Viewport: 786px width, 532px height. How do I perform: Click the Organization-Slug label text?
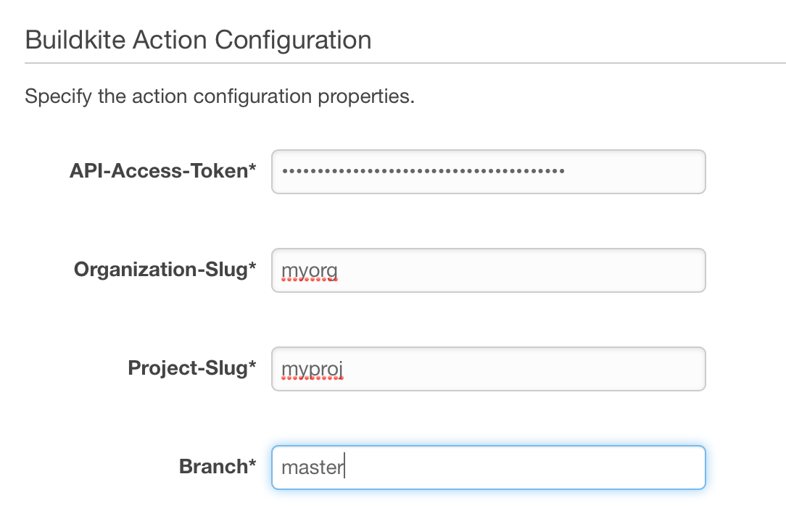point(160,270)
